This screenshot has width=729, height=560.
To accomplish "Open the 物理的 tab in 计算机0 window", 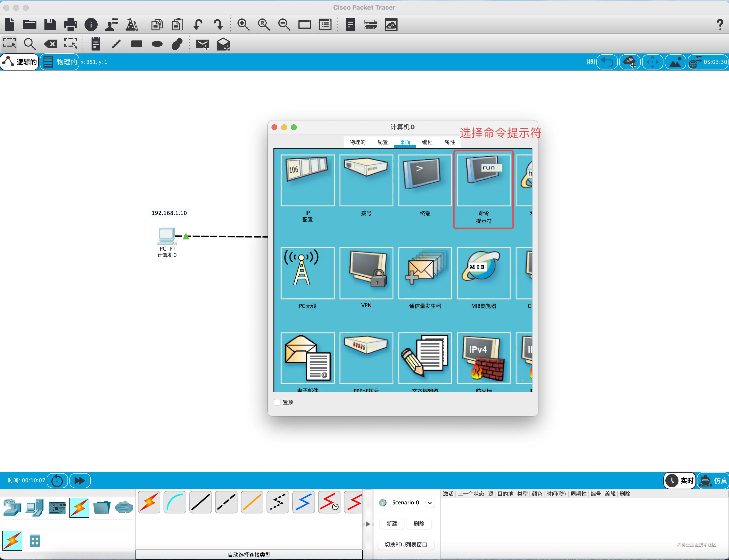I will (357, 142).
